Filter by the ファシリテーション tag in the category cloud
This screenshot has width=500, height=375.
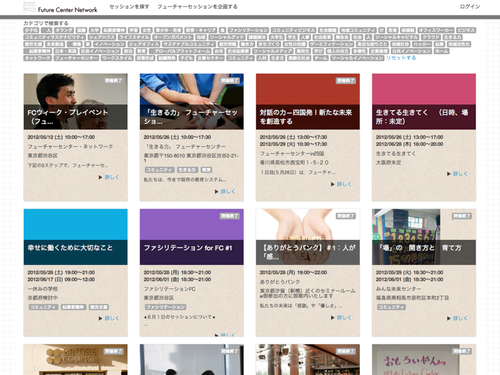pos(248,30)
